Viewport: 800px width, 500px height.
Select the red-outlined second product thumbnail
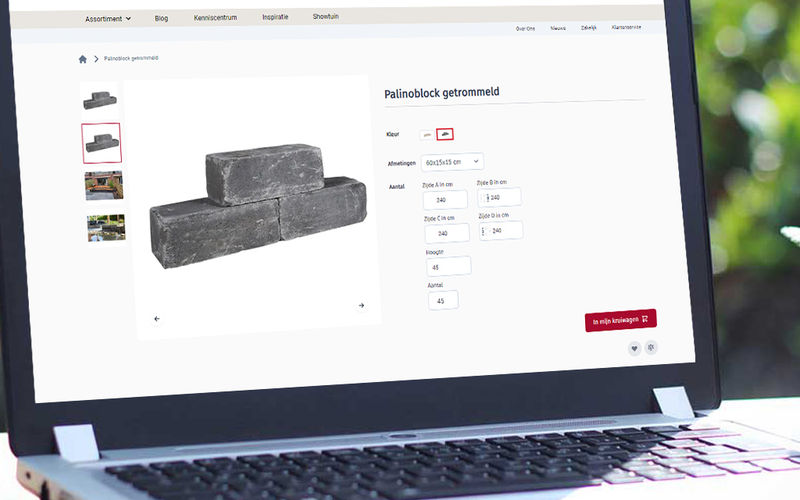[102, 143]
